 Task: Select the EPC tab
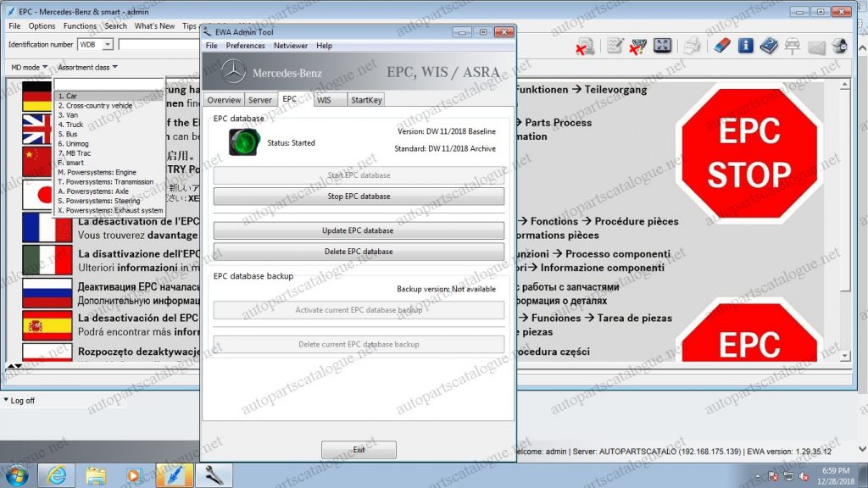pyautogui.click(x=295, y=98)
